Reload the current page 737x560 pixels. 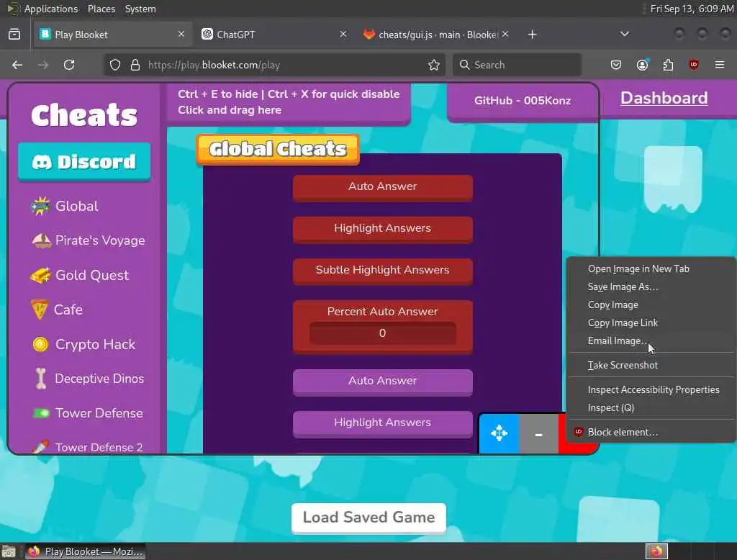pos(69,65)
